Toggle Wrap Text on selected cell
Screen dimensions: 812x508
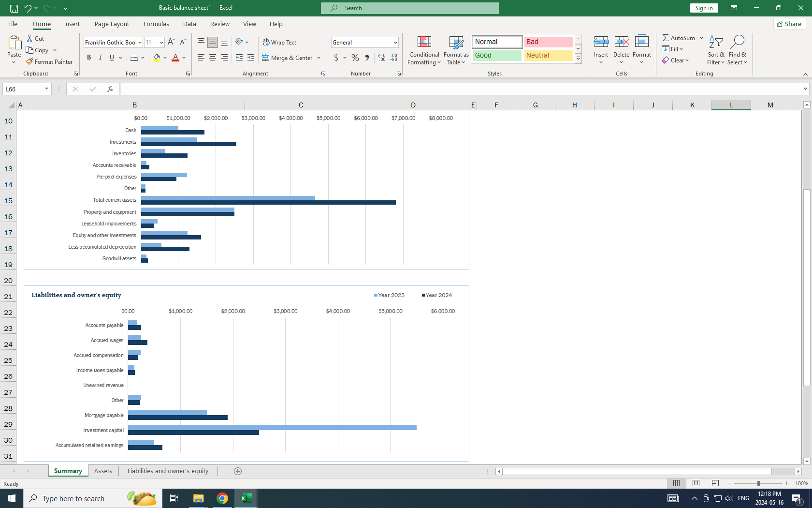(x=279, y=43)
